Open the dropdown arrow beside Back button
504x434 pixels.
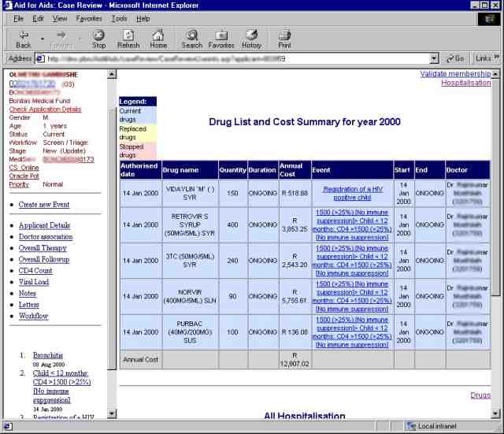(x=39, y=35)
